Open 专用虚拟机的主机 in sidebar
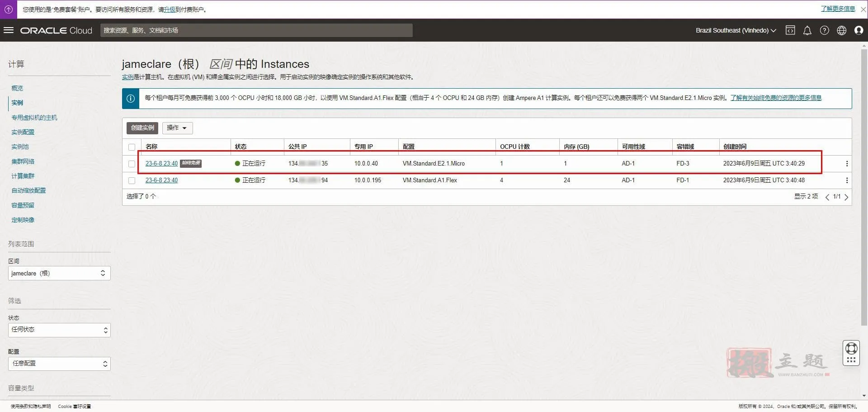868x412 pixels. (34, 118)
